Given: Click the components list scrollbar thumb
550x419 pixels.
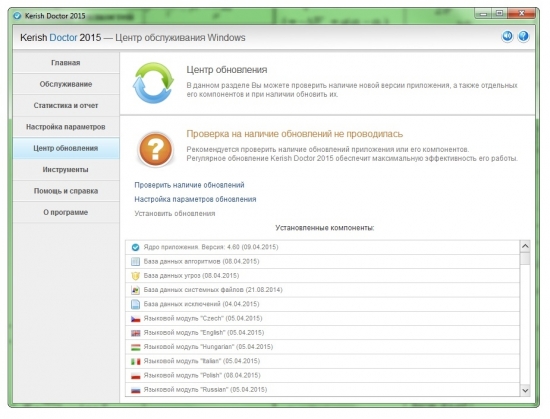Looking at the screenshot, I should [x=525, y=259].
